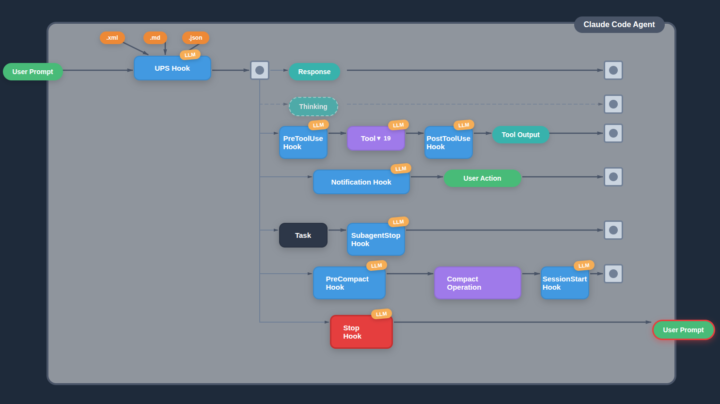Select the PostToolUse Hook node
The height and width of the screenshot is (404, 720).
(448, 142)
